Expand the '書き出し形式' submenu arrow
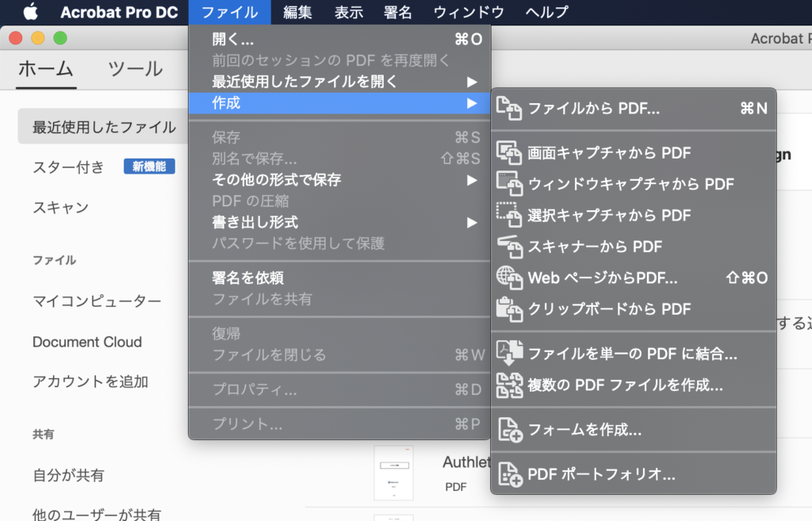812x521 pixels. pos(471,222)
